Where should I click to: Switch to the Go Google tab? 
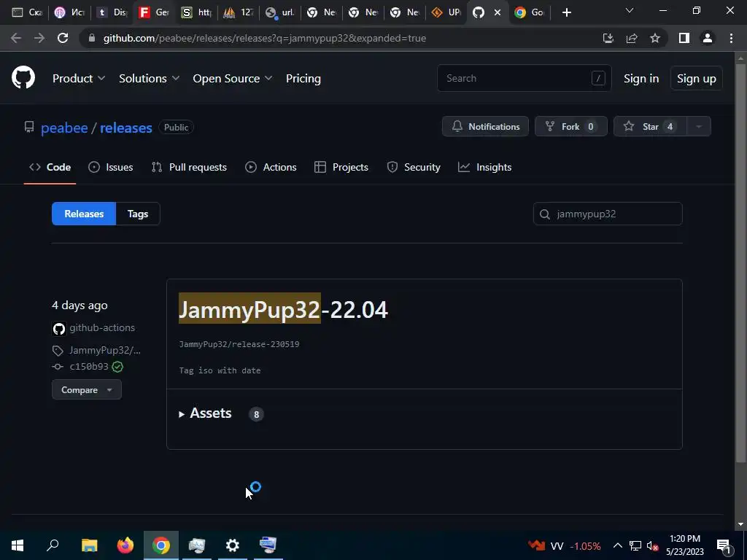(x=530, y=12)
